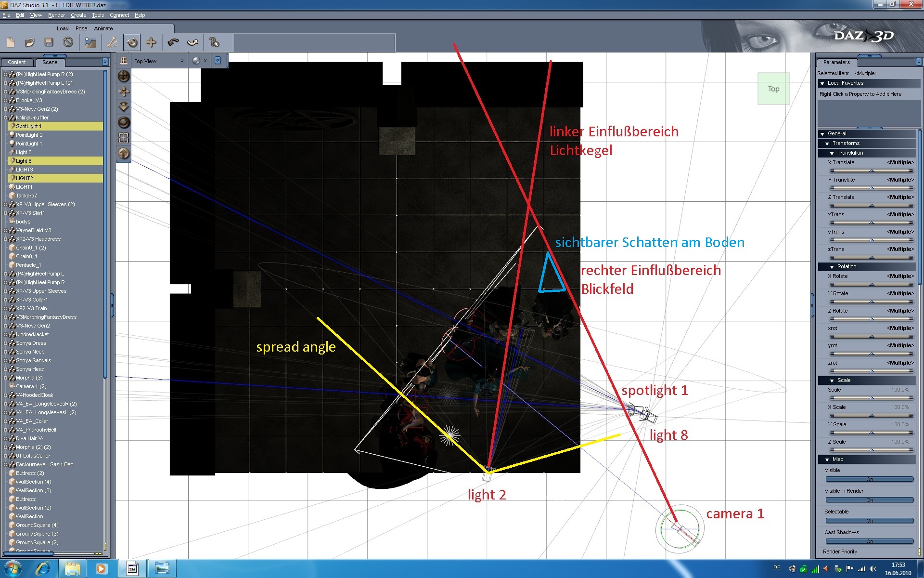The width and height of the screenshot is (924, 578).
Task: Click the Render scene icon in toolbar
Action: pos(90,43)
